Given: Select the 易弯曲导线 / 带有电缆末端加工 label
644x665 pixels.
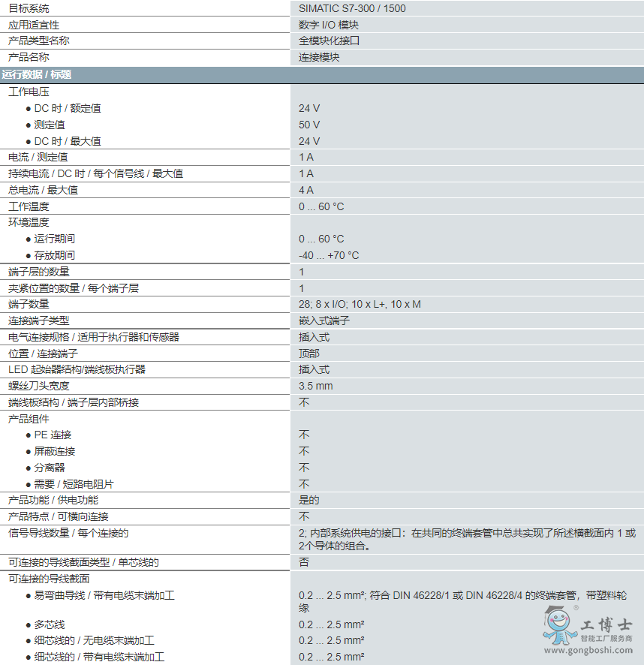Looking at the screenshot, I should coord(104,595).
